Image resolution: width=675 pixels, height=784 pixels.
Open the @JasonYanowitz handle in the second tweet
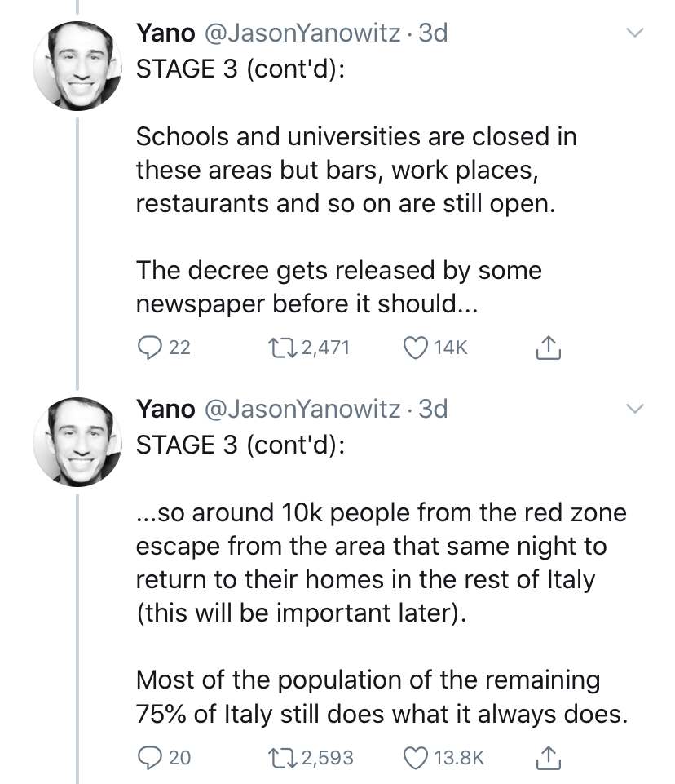(301, 409)
